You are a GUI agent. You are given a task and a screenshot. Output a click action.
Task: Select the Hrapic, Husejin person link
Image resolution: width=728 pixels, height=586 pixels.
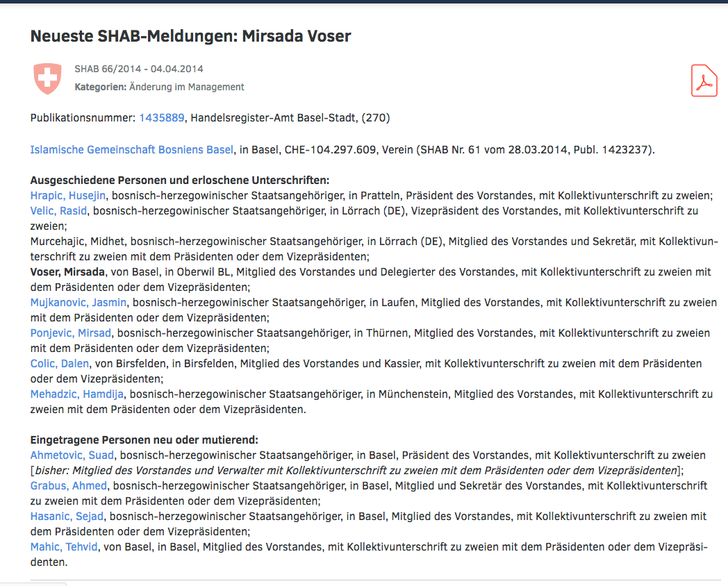click(68, 196)
